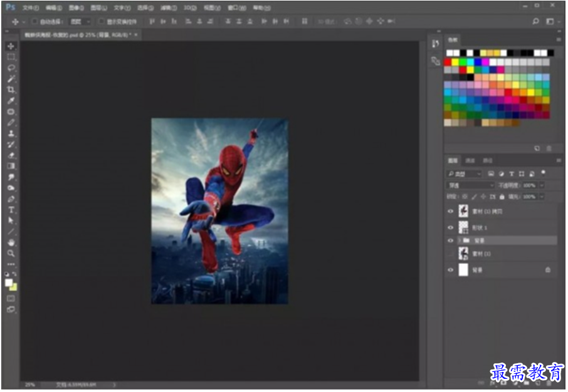The height and width of the screenshot is (392, 568).
Task: Open the 窗口 menu
Action: coord(237,8)
